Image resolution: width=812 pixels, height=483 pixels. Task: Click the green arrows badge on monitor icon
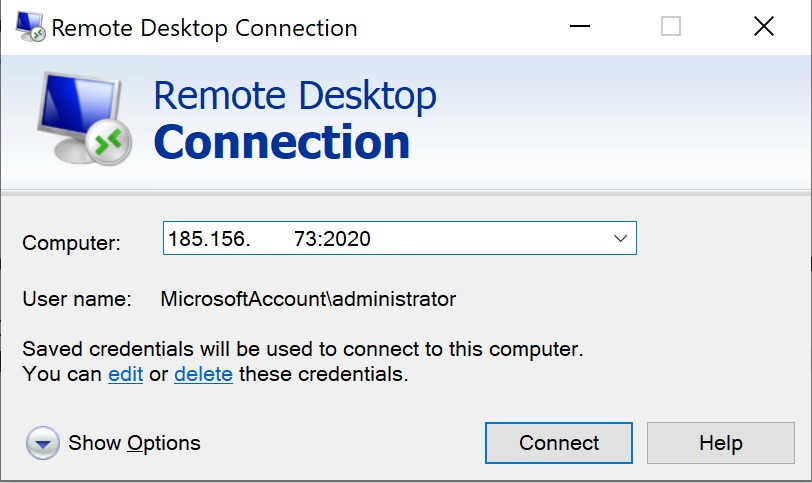pos(108,142)
